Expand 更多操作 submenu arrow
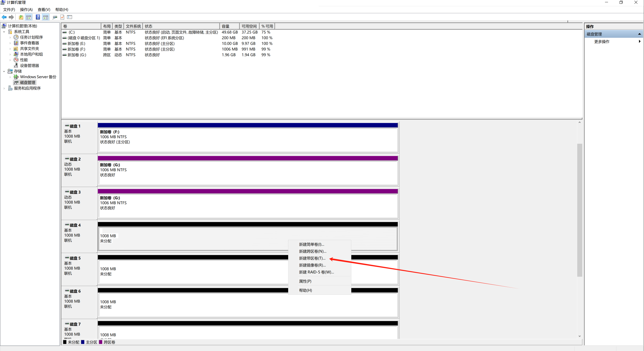Image resolution: width=644 pixels, height=351 pixels. pos(639,41)
